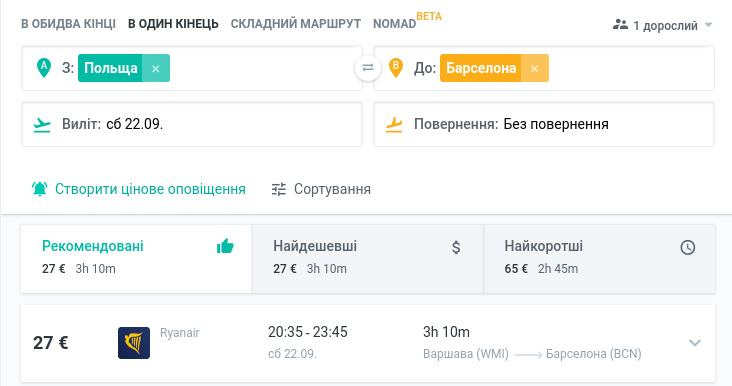Select the 'Найкоротші' shortest tab
The image size is (732, 386).
click(599, 259)
